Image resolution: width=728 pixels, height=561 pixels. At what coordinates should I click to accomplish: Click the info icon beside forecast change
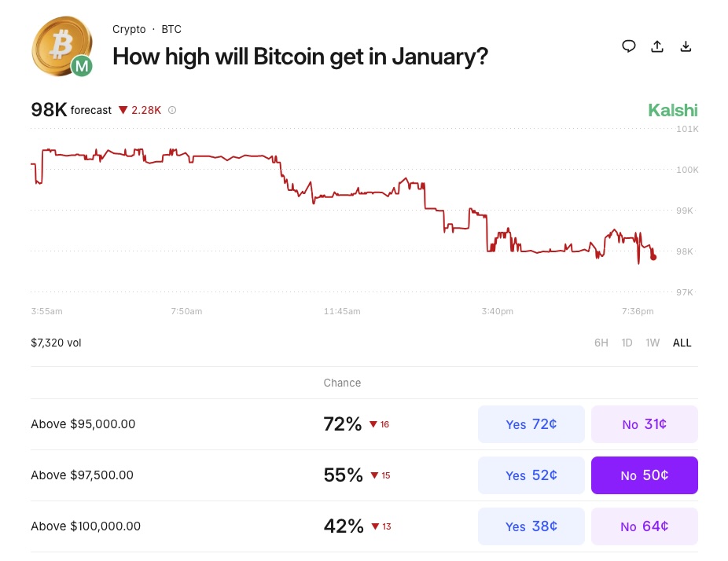coord(172,110)
